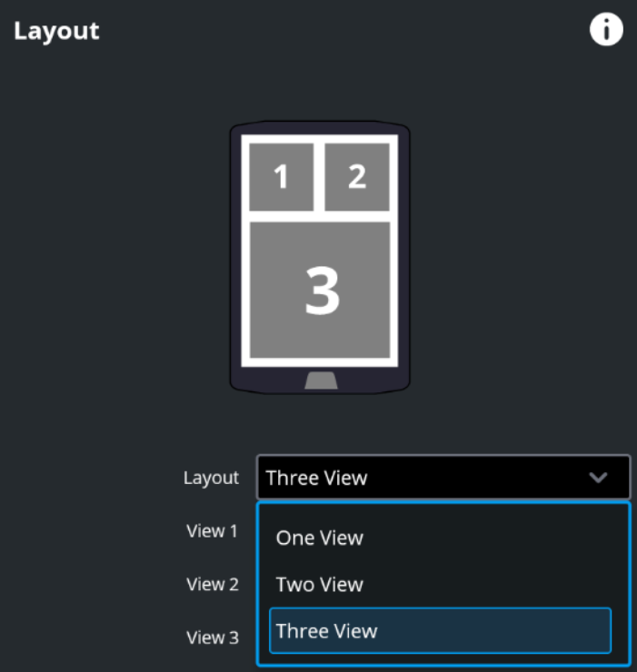Choose One View from the dropdown list
637x672 pixels.
coord(320,538)
